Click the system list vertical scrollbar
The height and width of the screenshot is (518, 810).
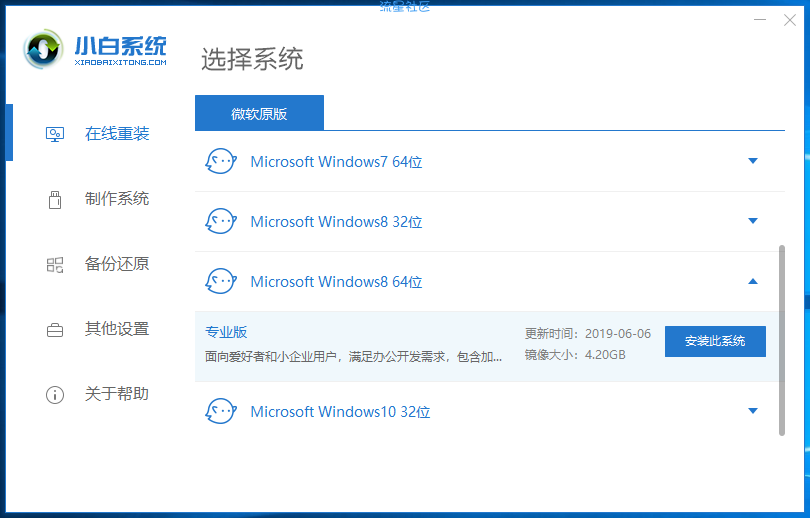(782, 340)
